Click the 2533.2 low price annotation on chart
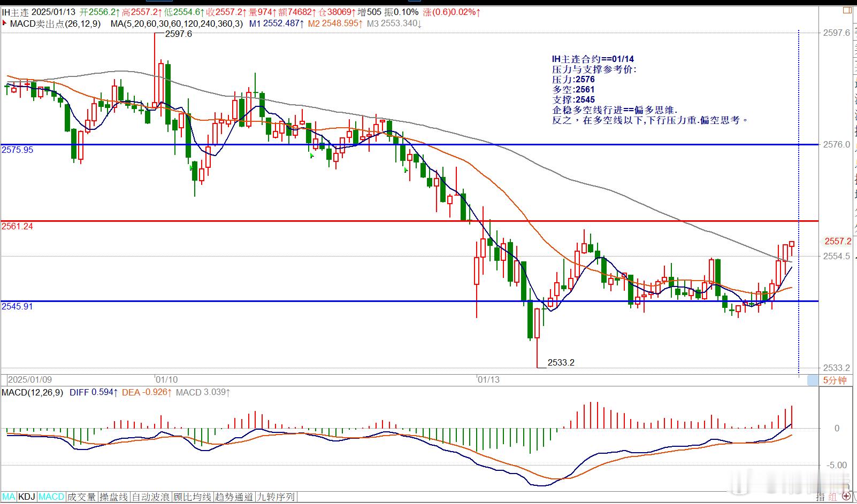Viewport: 857px width, 504px height. (x=561, y=363)
